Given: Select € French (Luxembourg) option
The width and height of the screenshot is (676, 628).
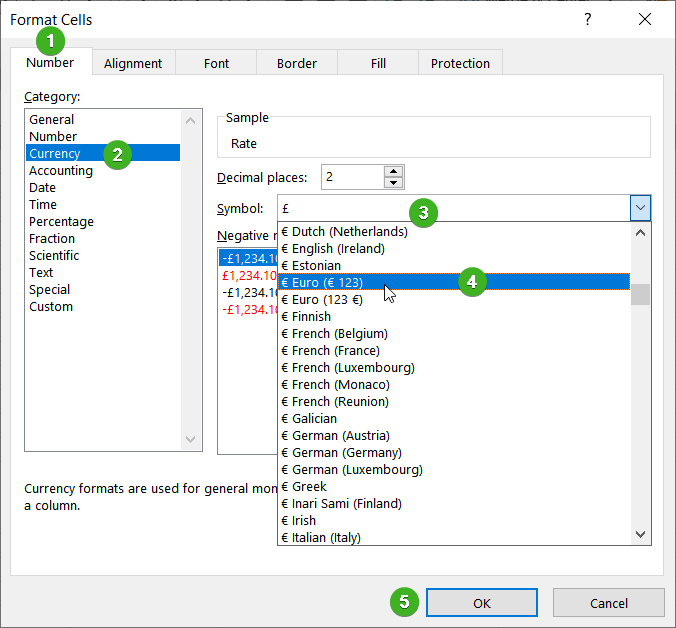Looking at the screenshot, I should pos(454,368).
